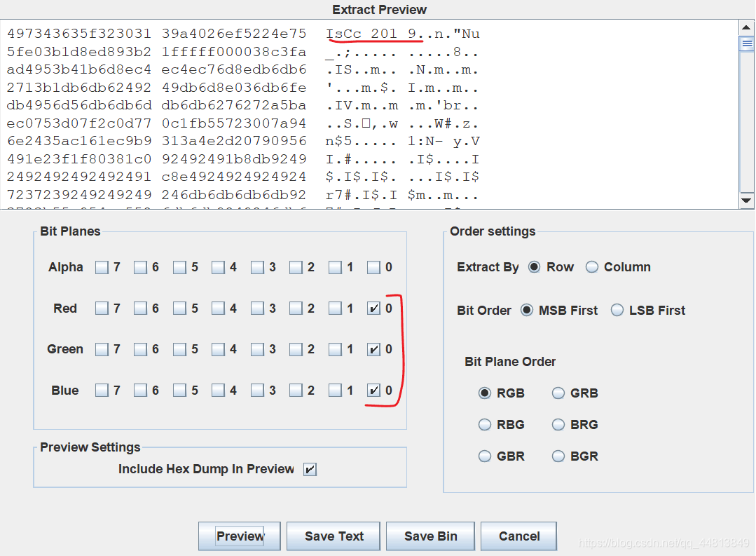Check Alpha bit plane 4
Image resolution: width=756 pixels, height=556 pixels.
(218, 267)
